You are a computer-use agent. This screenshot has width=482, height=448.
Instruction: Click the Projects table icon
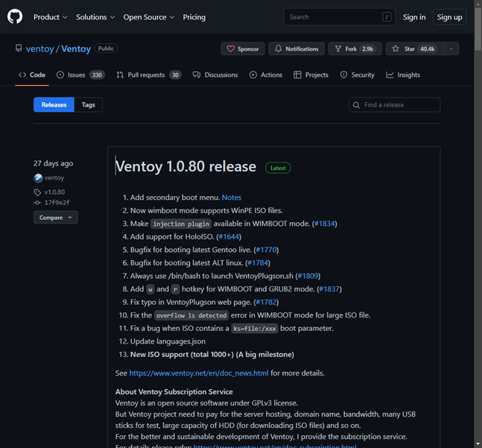297,75
